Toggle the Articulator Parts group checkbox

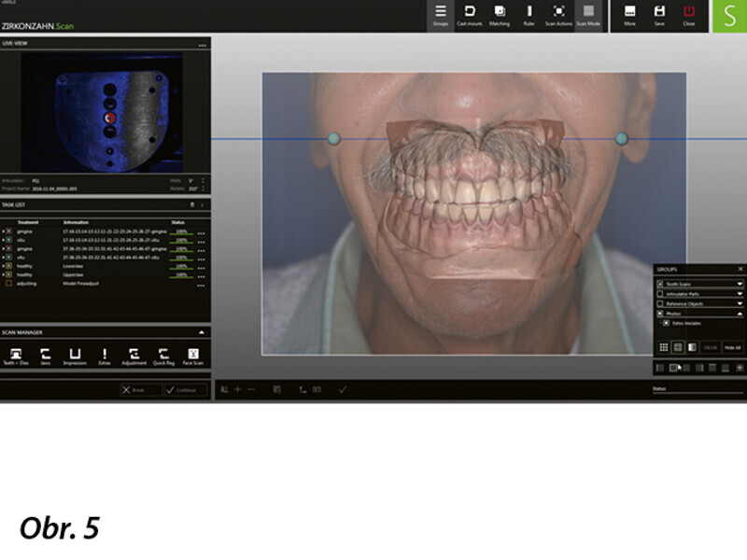[x=660, y=293]
